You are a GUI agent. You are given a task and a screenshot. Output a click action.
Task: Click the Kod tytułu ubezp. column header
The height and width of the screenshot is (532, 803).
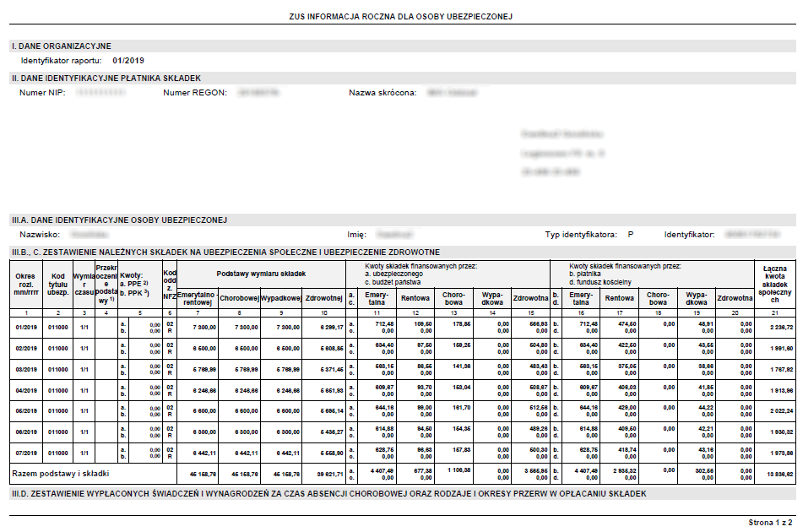(58, 285)
